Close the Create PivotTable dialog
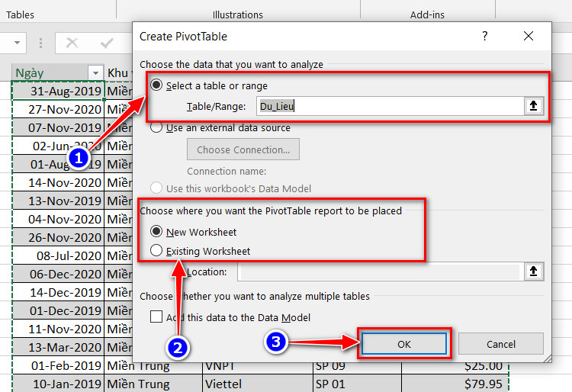 pyautogui.click(x=529, y=36)
